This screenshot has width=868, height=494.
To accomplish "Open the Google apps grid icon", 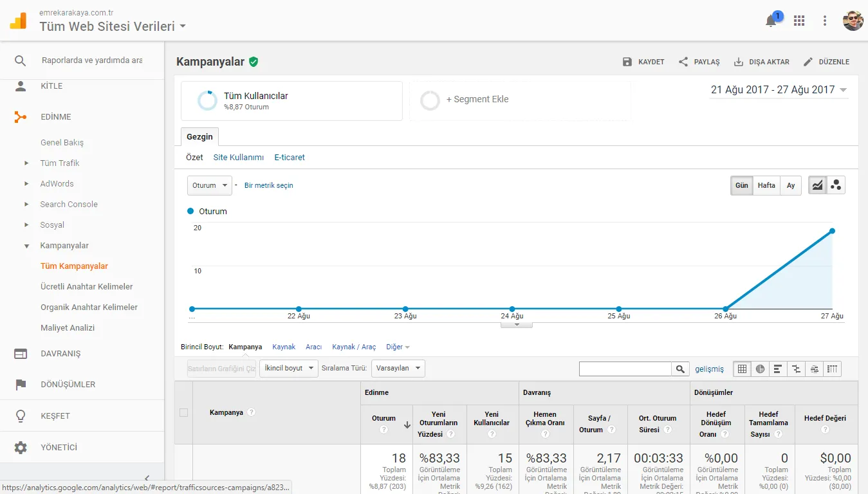I will (x=799, y=21).
